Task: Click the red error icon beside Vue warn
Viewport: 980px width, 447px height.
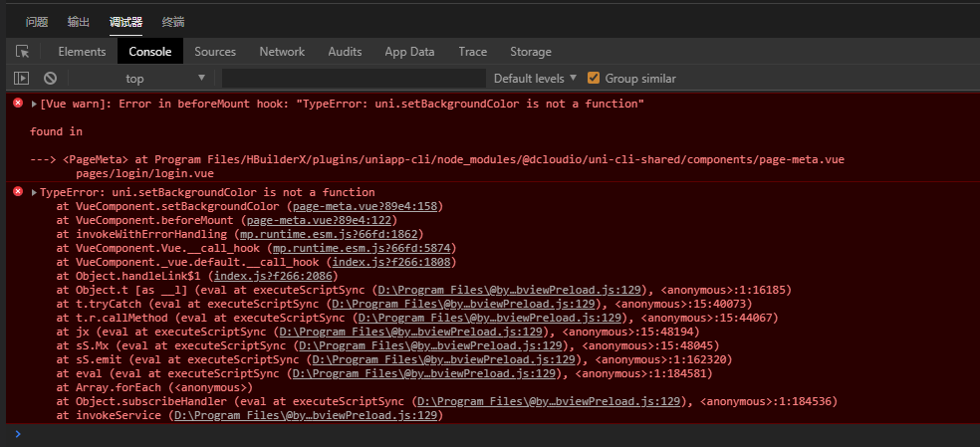Action: (x=17, y=104)
